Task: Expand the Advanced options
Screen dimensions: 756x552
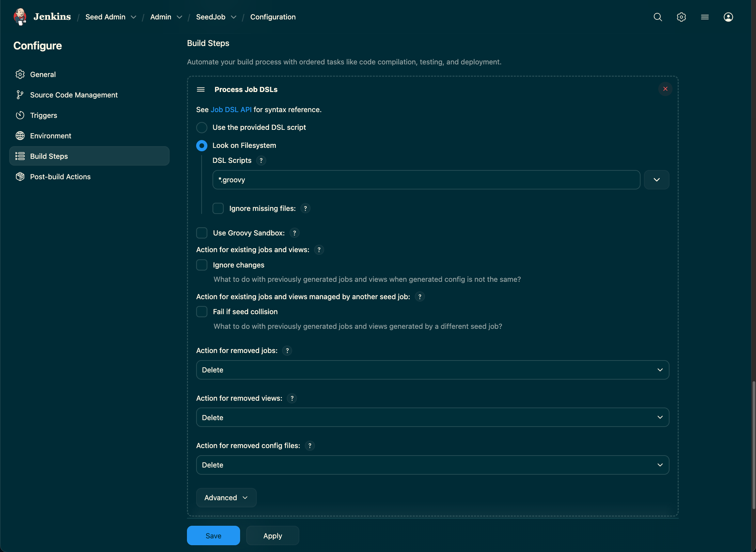Action: 226,497
